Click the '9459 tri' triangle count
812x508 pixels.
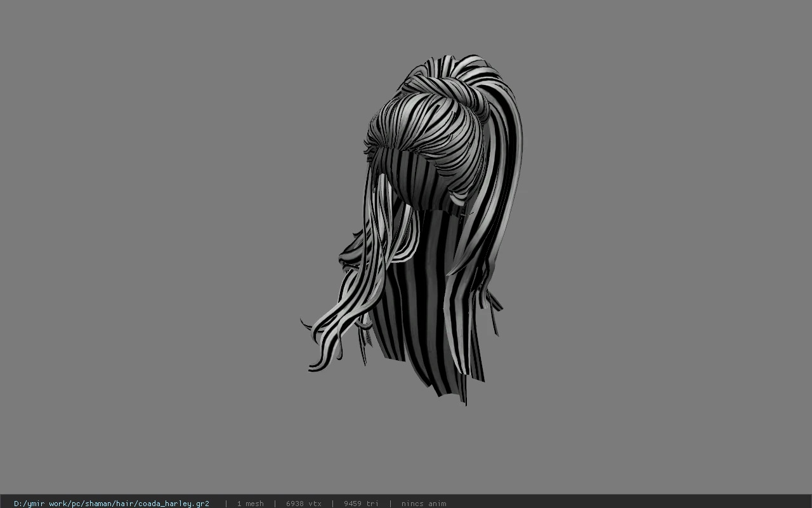tap(361, 504)
